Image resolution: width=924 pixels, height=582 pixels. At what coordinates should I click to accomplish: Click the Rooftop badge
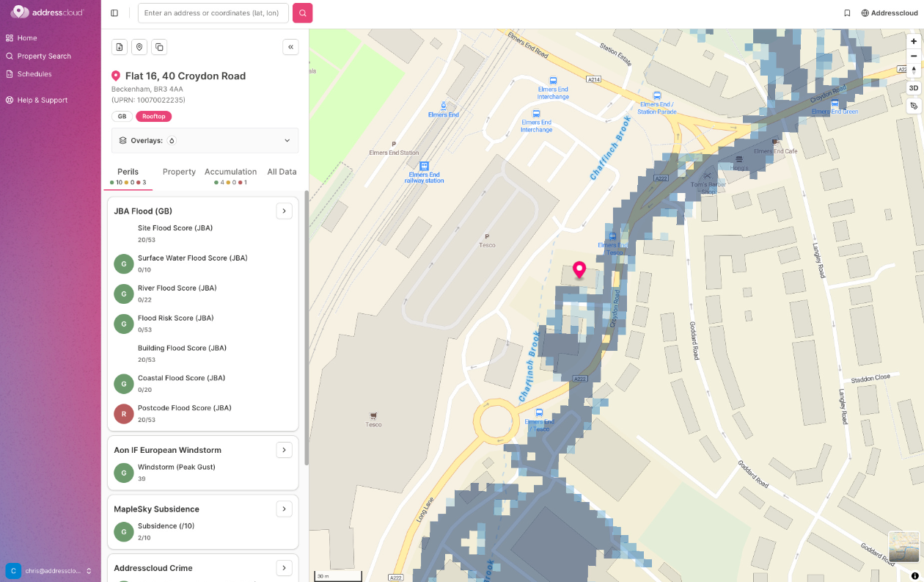click(x=153, y=116)
